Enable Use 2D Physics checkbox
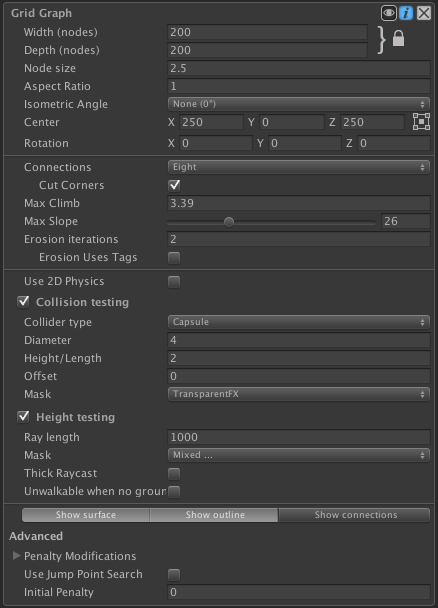Screen dimensions: 438x608 pos(174,282)
